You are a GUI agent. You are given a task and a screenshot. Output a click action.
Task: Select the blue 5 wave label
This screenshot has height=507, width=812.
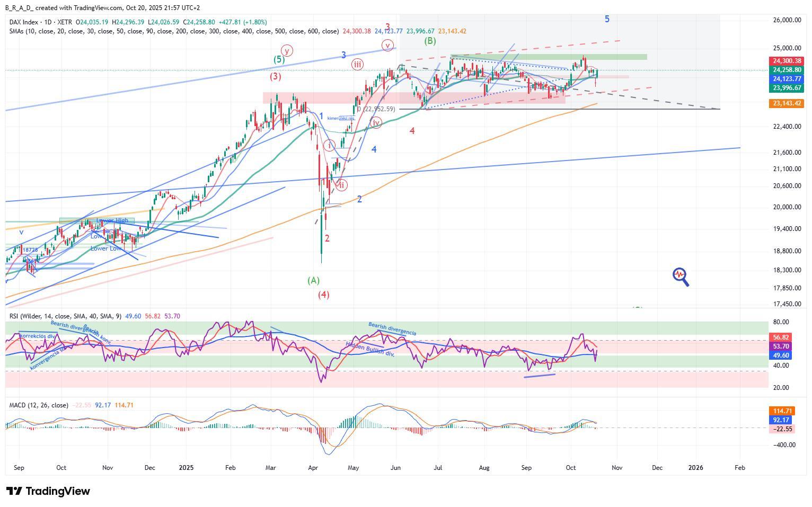(x=607, y=19)
